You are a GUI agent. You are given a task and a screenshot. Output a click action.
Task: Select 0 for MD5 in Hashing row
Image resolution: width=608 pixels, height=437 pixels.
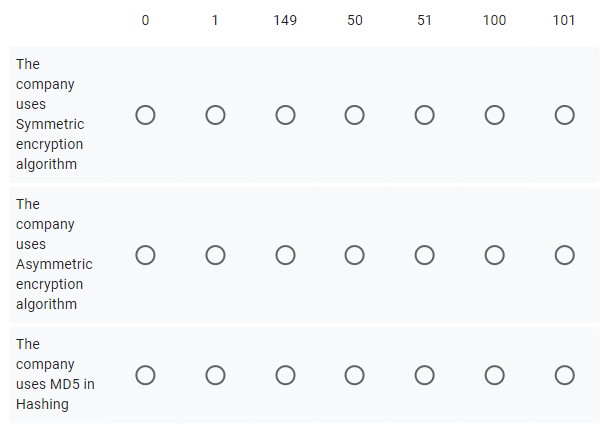tap(145, 375)
